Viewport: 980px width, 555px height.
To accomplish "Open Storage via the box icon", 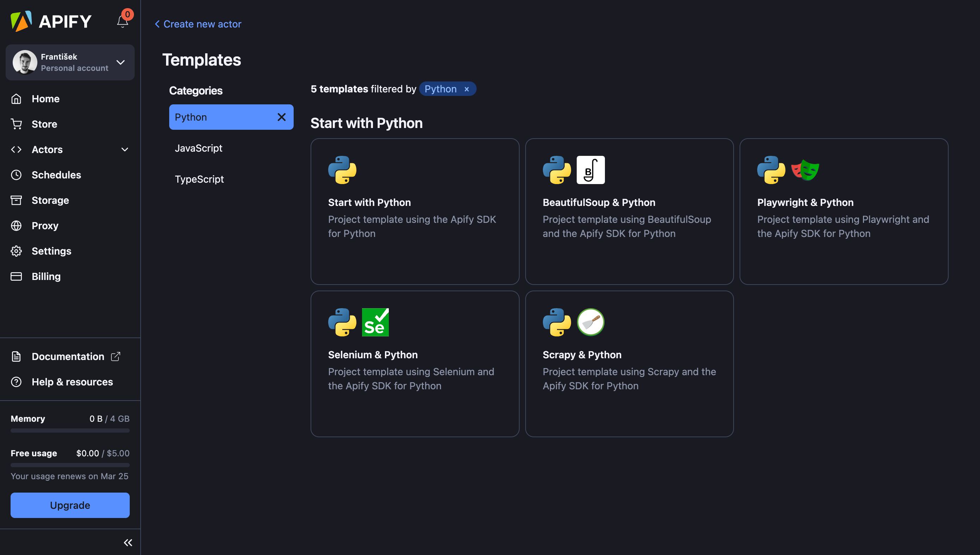I will (16, 200).
